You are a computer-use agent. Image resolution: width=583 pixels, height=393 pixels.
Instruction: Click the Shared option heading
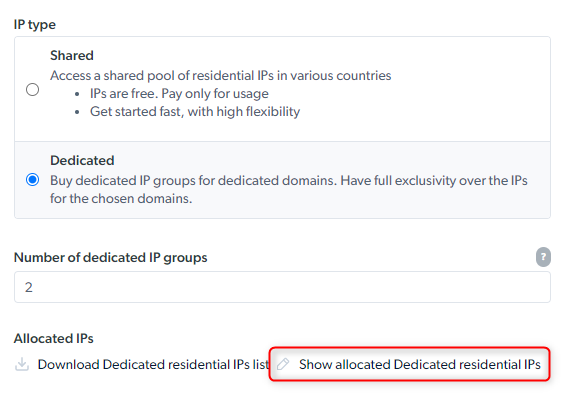pyautogui.click(x=72, y=55)
